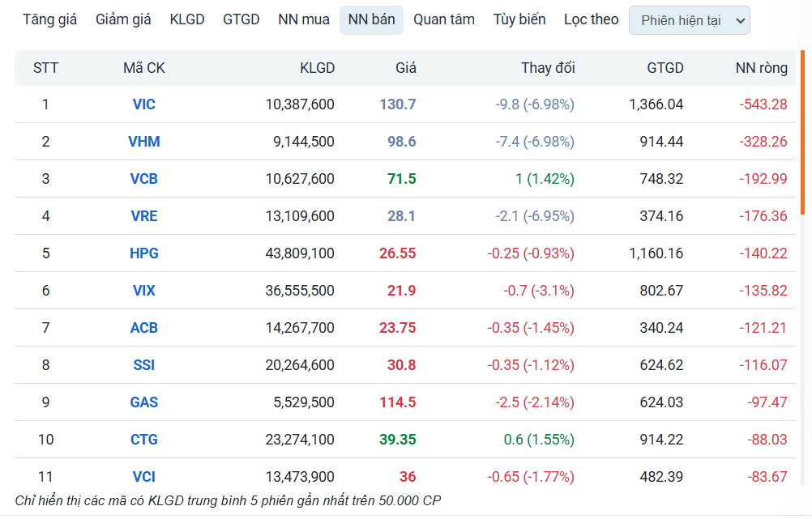
Task: Open the Quan tâm tab
Action: [x=444, y=19]
